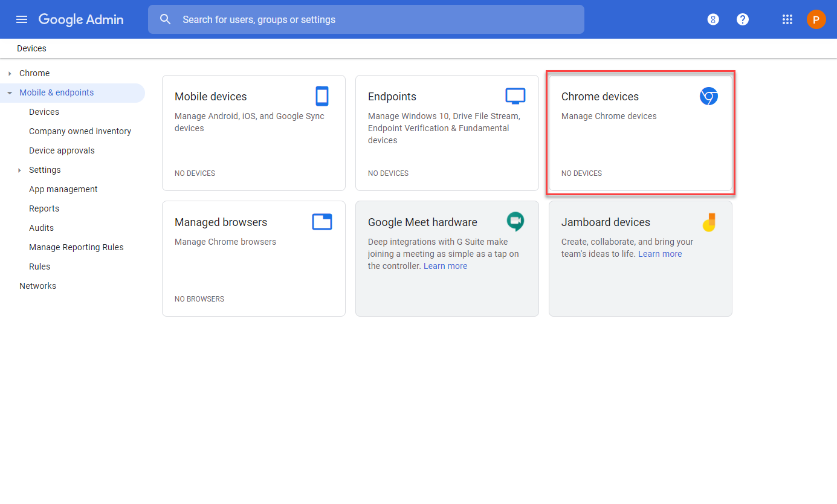Expand the Chrome sidebar section

(x=10, y=73)
